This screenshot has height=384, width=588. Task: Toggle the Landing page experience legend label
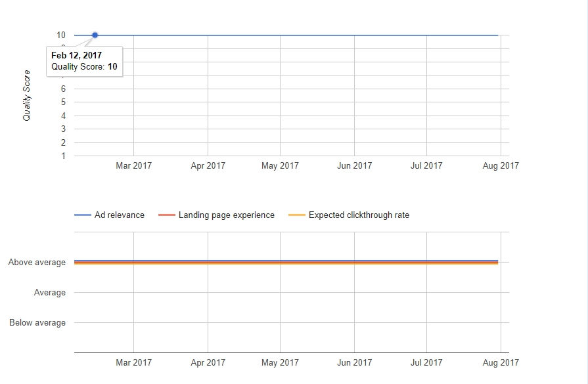(x=226, y=215)
